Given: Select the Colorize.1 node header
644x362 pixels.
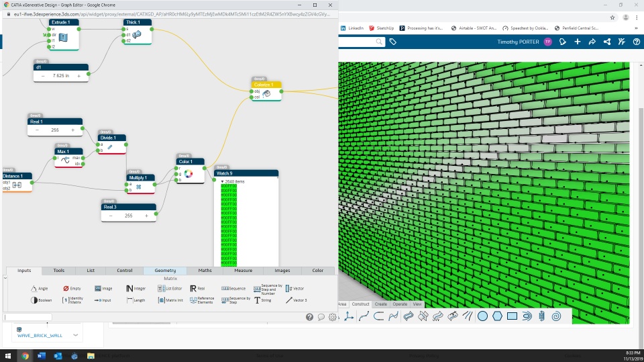Looking at the screenshot, I should (266, 85).
